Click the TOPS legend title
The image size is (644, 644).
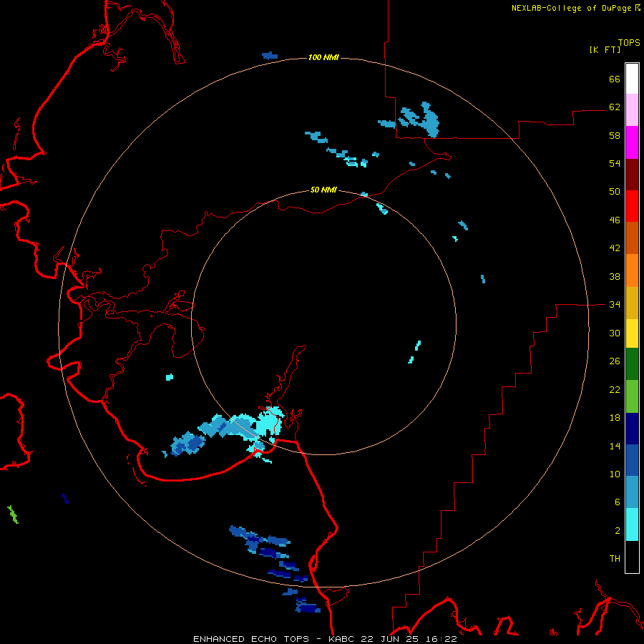point(629,42)
